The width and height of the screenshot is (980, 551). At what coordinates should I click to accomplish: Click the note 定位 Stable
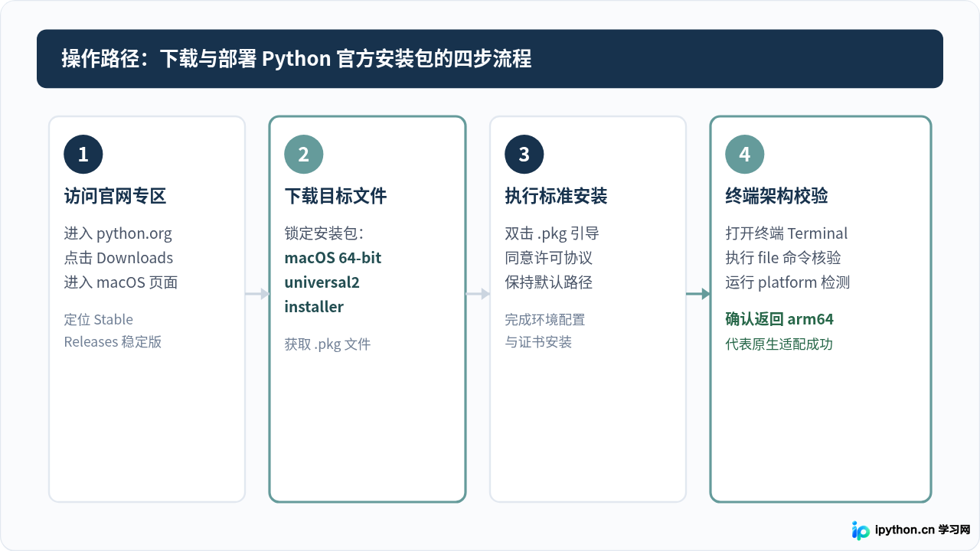[x=99, y=320]
